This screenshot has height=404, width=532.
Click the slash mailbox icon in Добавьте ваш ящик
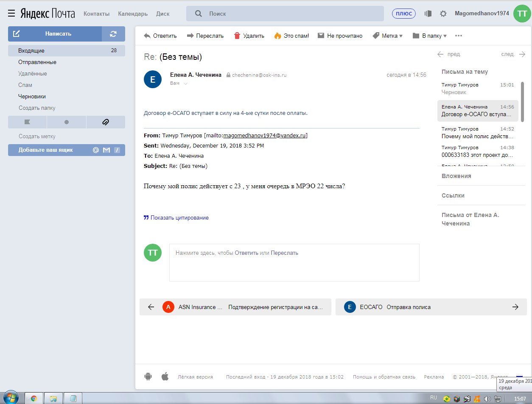point(117,150)
